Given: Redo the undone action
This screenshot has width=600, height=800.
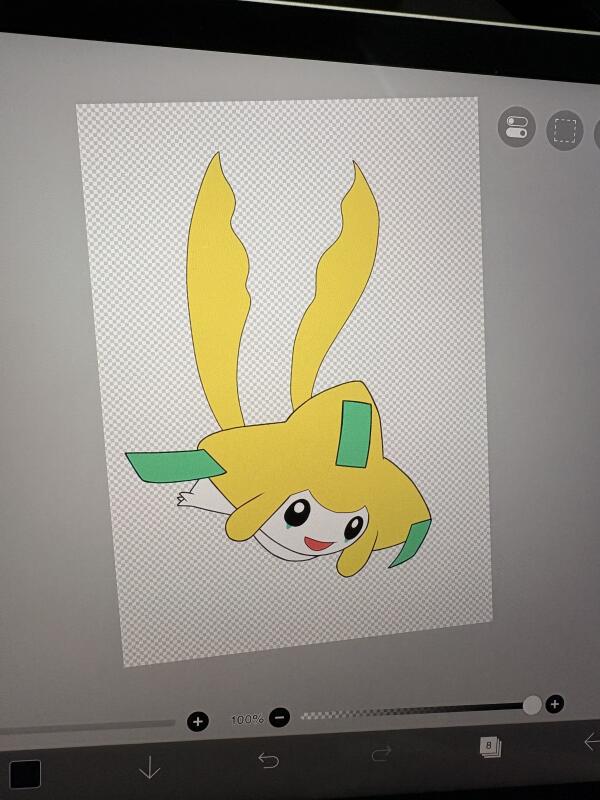Looking at the screenshot, I should coord(382,753).
